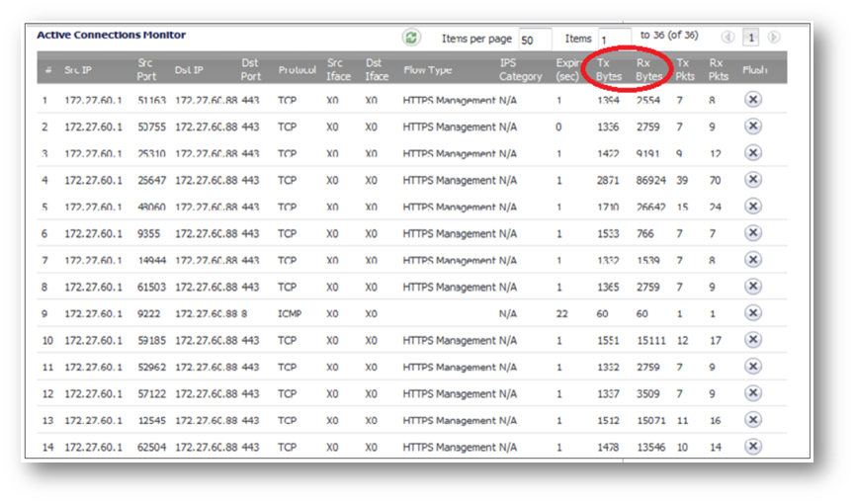Click the green refresh icon
Image resolution: width=855 pixels, height=504 pixels.
[411, 38]
